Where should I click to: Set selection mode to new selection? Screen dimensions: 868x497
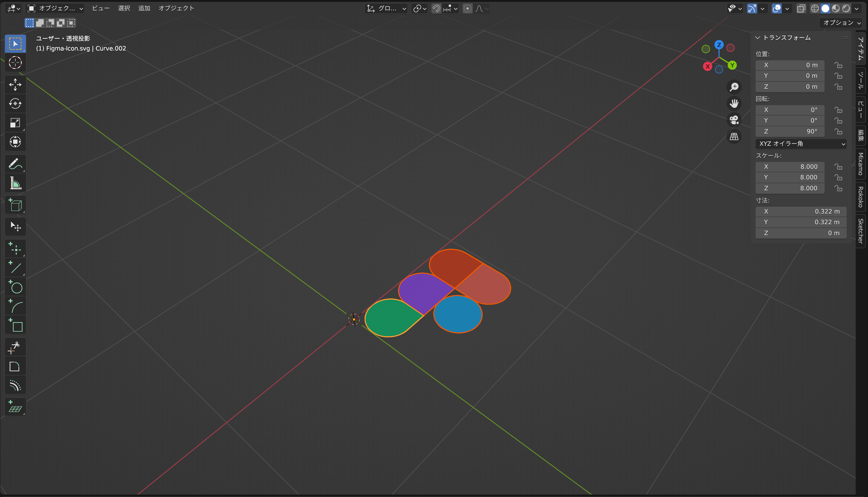click(29, 23)
